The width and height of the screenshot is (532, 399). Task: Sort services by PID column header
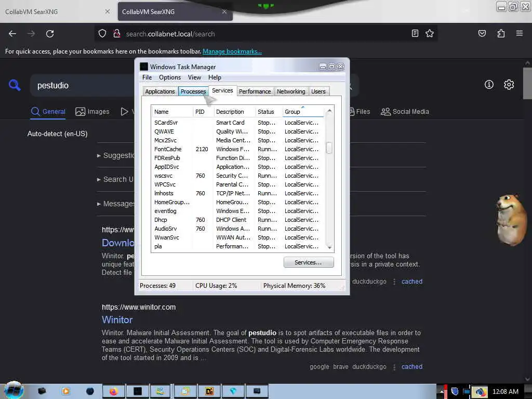(204, 112)
